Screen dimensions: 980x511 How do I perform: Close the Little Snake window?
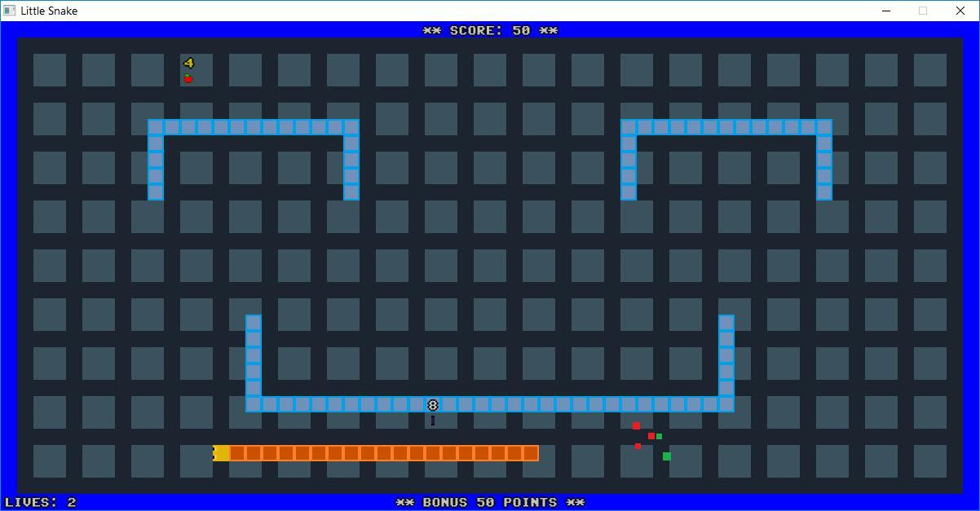[x=960, y=11]
